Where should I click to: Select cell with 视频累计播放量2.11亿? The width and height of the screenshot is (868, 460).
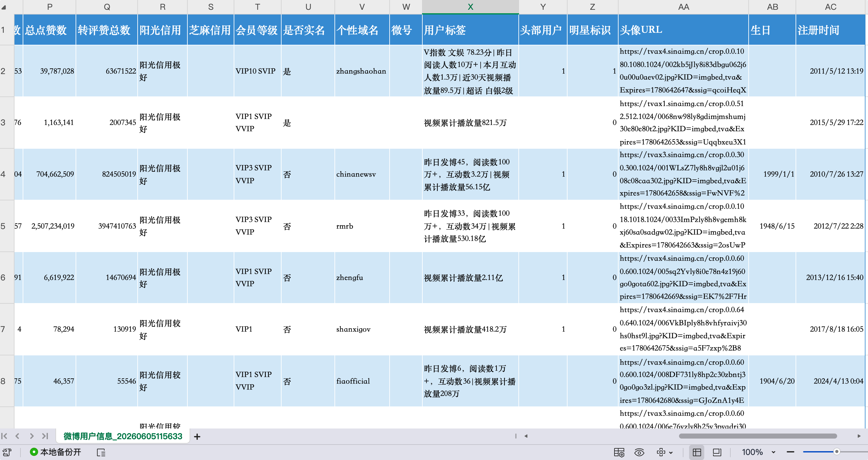click(x=471, y=278)
